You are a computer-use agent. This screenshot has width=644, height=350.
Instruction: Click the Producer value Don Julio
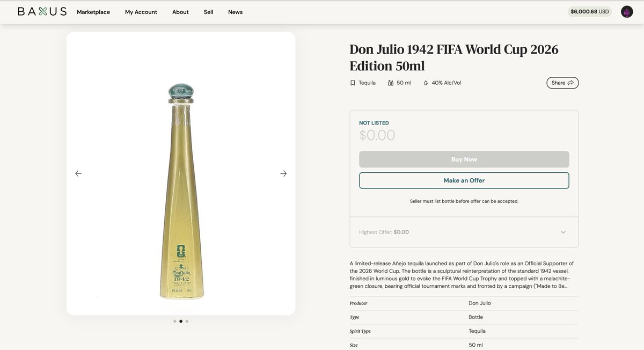pos(480,303)
